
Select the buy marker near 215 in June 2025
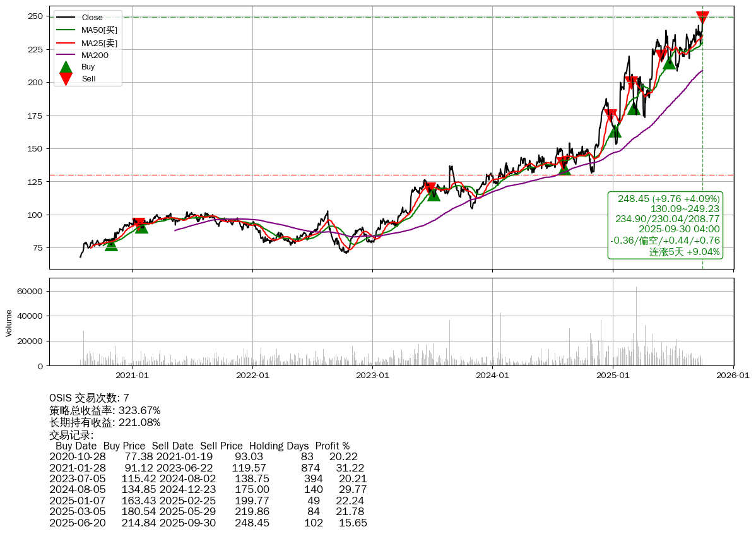(669, 62)
